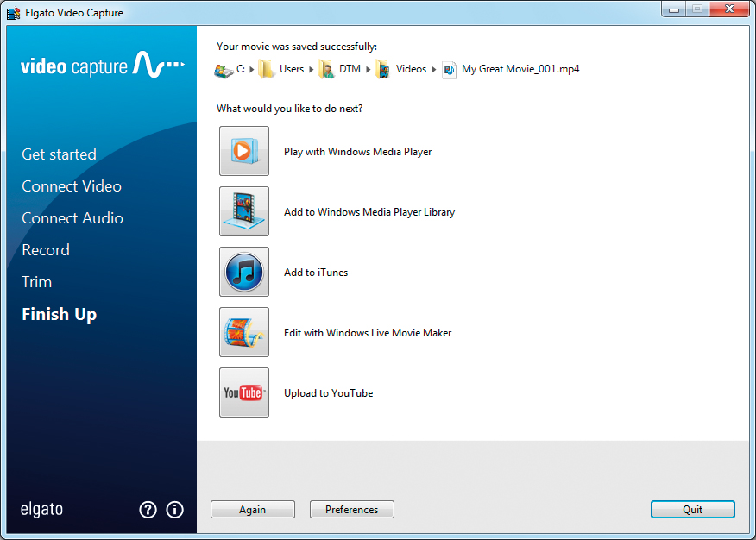Switch to the Connect Video step

point(71,186)
